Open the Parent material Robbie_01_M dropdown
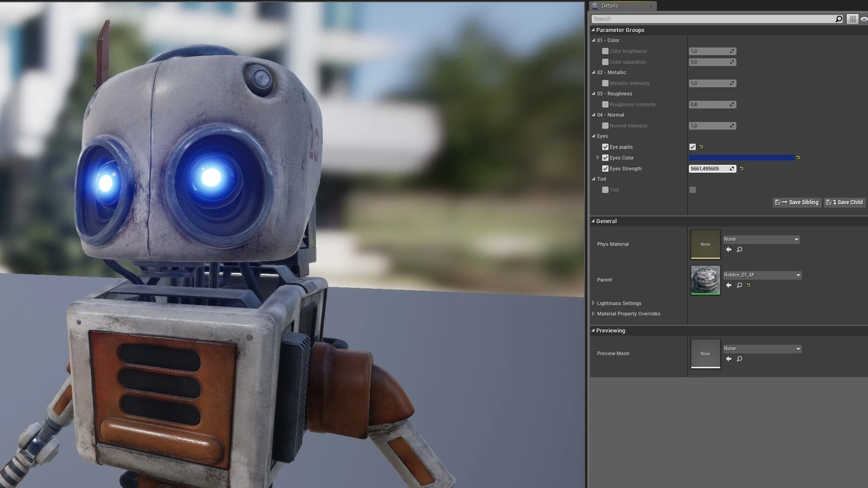 coord(762,275)
